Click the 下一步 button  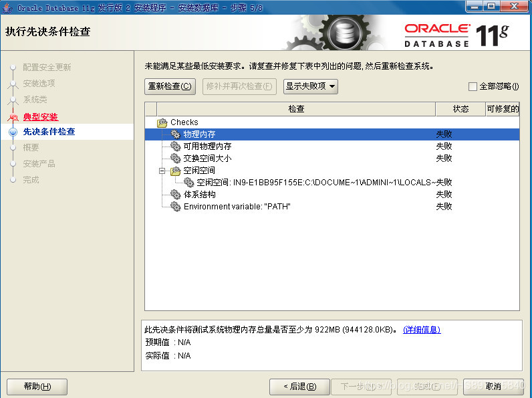362,387
